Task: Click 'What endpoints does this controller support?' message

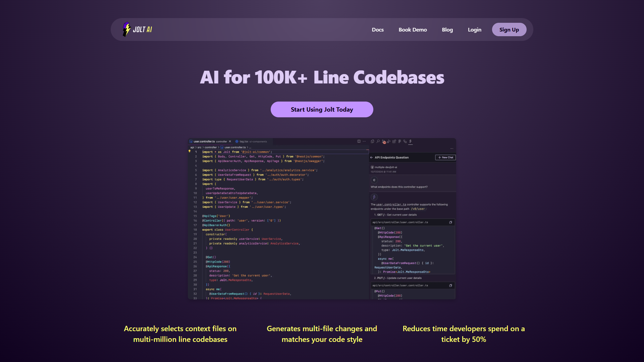Action: 399,187
